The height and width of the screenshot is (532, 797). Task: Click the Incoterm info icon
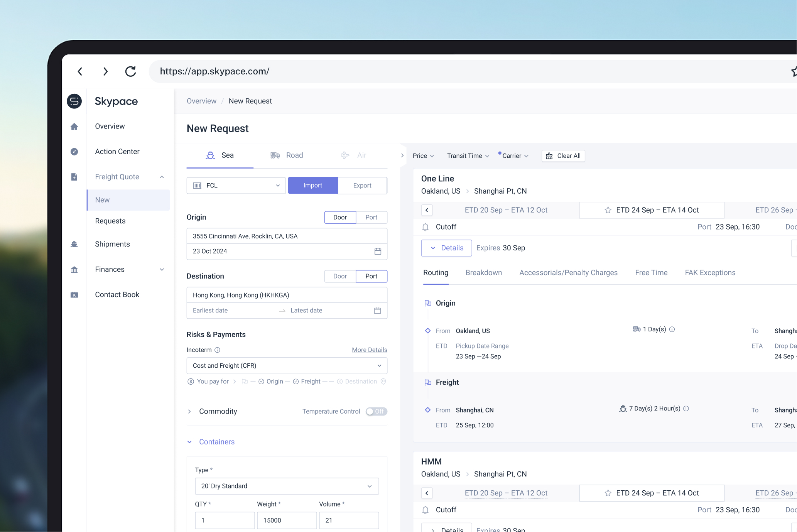217,350
